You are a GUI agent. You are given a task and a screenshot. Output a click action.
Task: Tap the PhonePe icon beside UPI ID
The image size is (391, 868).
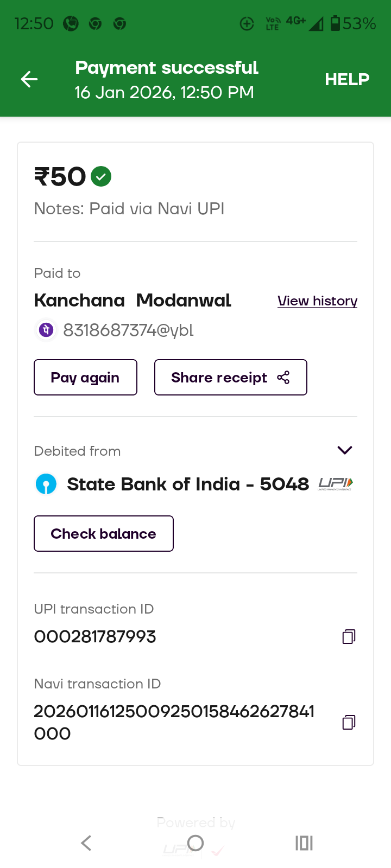46,330
